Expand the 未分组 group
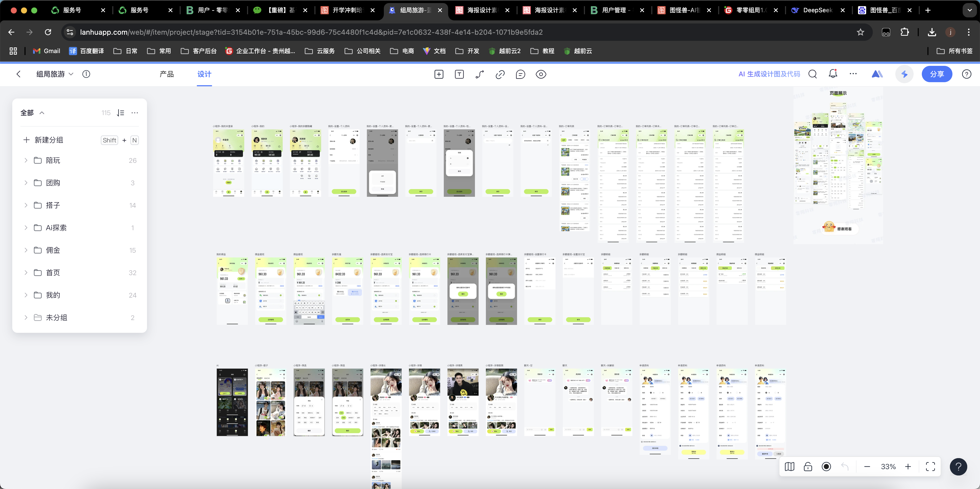 coord(26,317)
